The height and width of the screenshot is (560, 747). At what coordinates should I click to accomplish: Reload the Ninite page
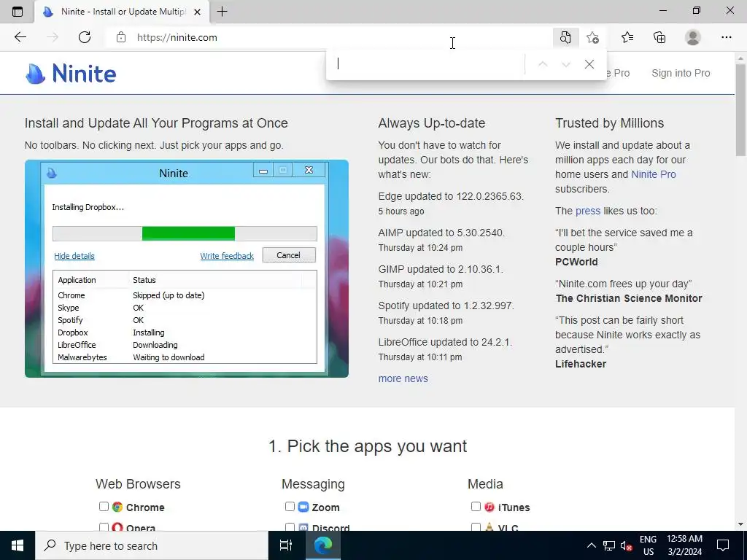pos(85,37)
